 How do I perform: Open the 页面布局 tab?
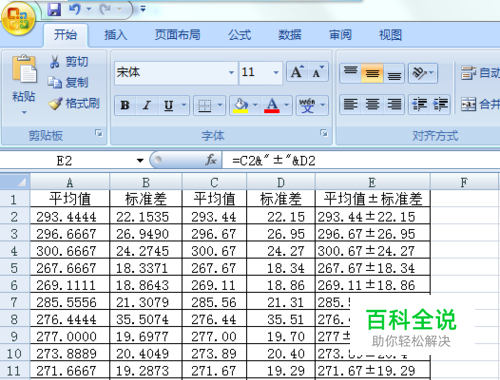click(178, 35)
